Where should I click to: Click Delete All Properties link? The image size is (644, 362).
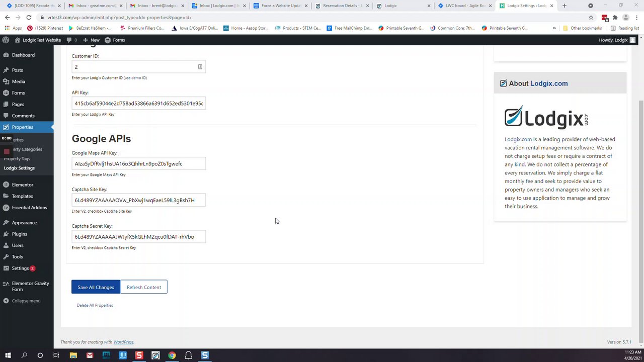pos(95,305)
